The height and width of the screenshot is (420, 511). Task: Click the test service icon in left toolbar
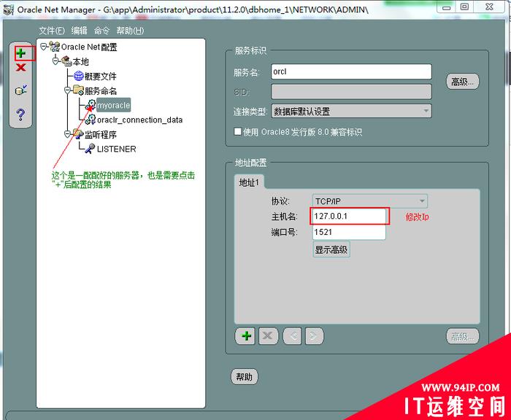[21, 90]
